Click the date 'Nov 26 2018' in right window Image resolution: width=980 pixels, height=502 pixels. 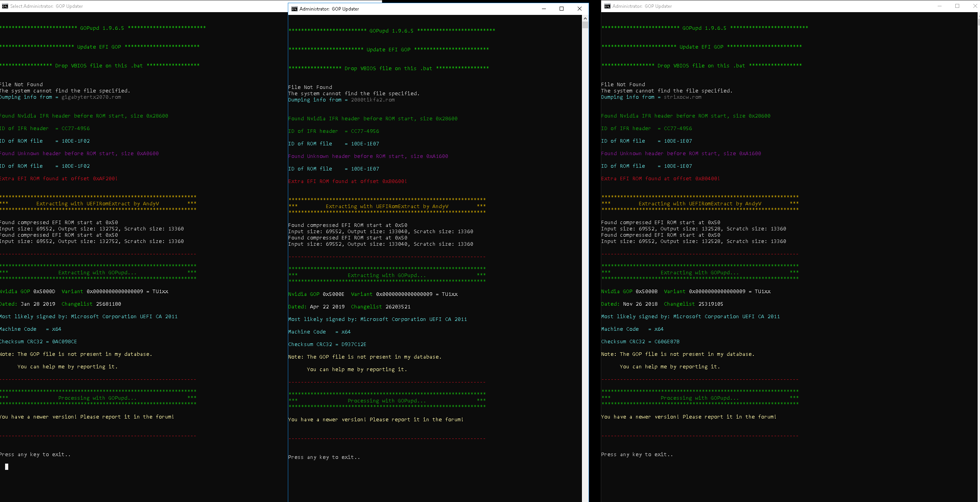(x=640, y=304)
